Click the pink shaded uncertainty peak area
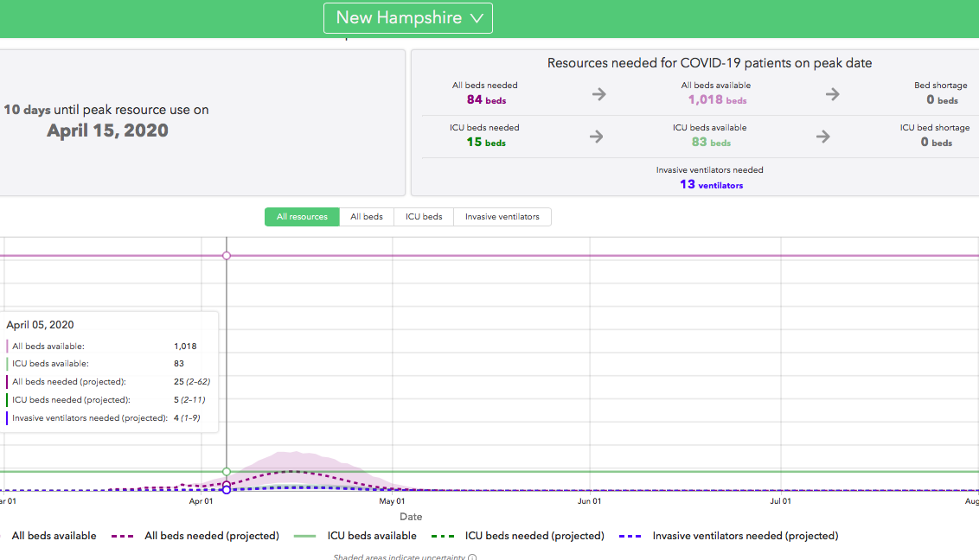Screen dimensions: 979x560 tap(294, 460)
